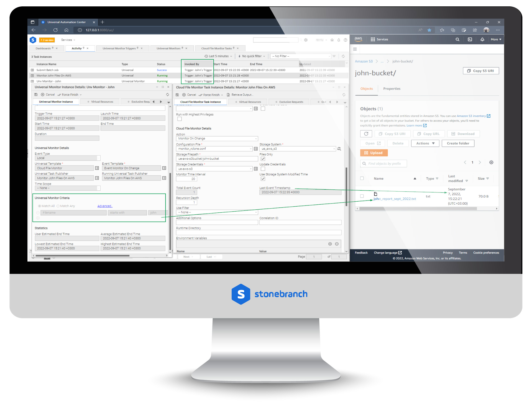532x409 pixels.
Task: Click save icon in Cloud File Monitor details
Action: click(x=177, y=95)
